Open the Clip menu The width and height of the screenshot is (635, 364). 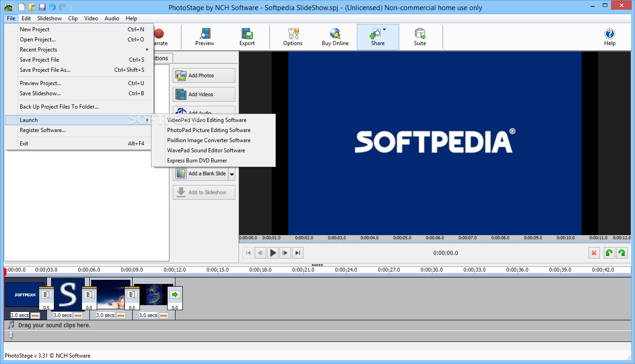coord(73,18)
